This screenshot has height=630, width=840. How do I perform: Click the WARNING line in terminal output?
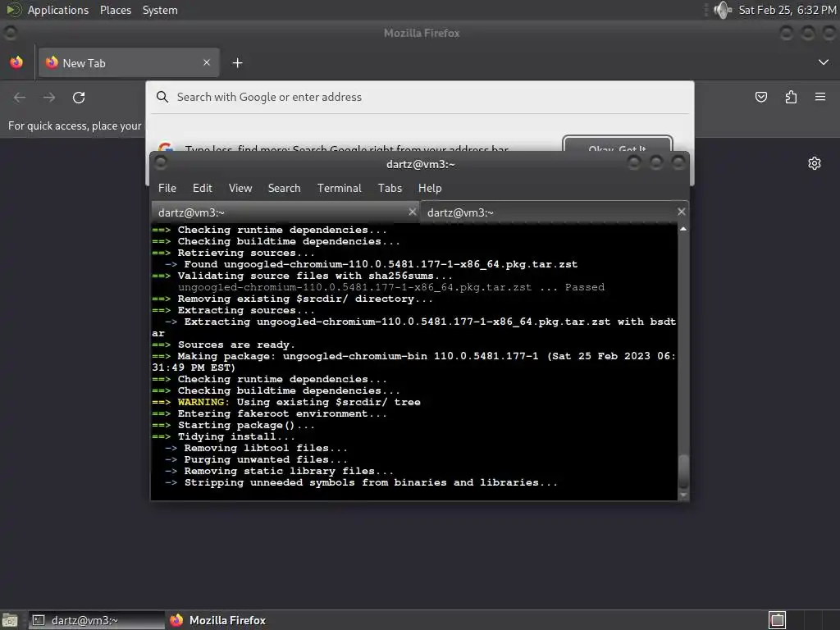point(286,402)
